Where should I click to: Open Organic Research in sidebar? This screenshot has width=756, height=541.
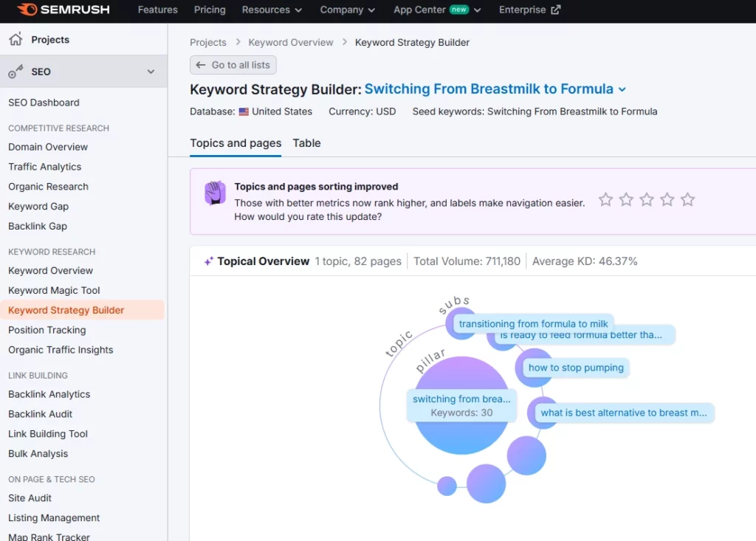pyautogui.click(x=48, y=187)
